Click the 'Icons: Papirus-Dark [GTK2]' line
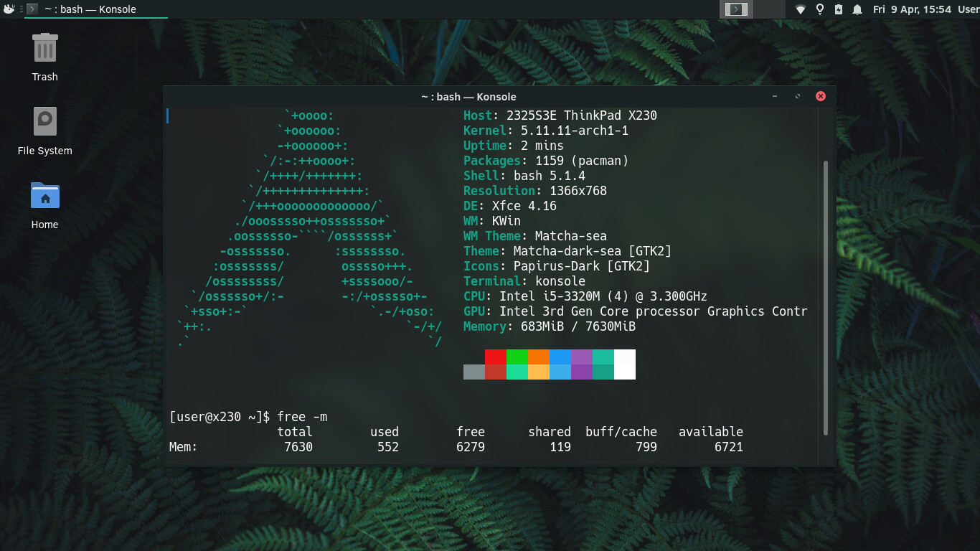The height and width of the screenshot is (551, 980). [557, 266]
